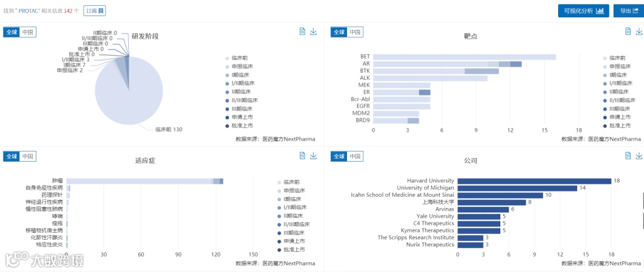Image resolution: width=644 pixels, height=272 pixels.
Task: Click the MEK bar in 靶点 chart
Action: 402,85
